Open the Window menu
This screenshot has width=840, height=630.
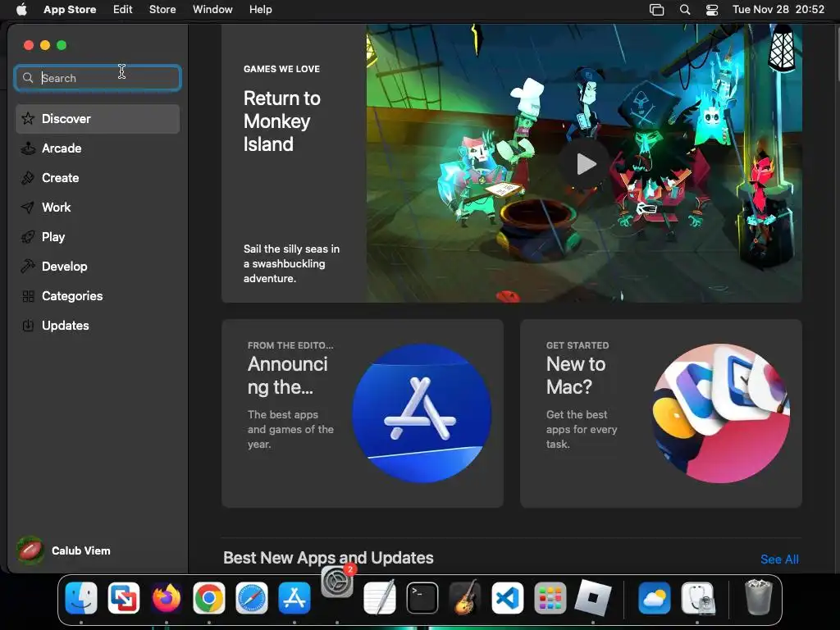212,9
